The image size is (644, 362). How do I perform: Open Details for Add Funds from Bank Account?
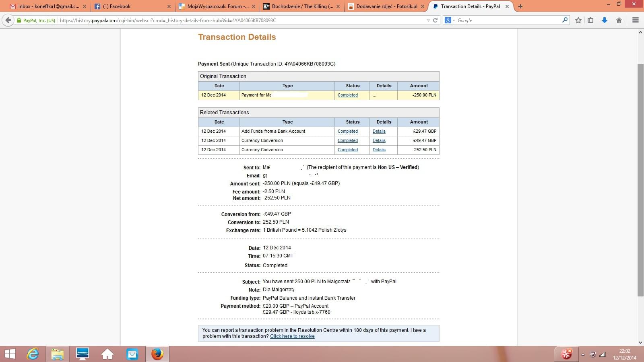pyautogui.click(x=379, y=132)
